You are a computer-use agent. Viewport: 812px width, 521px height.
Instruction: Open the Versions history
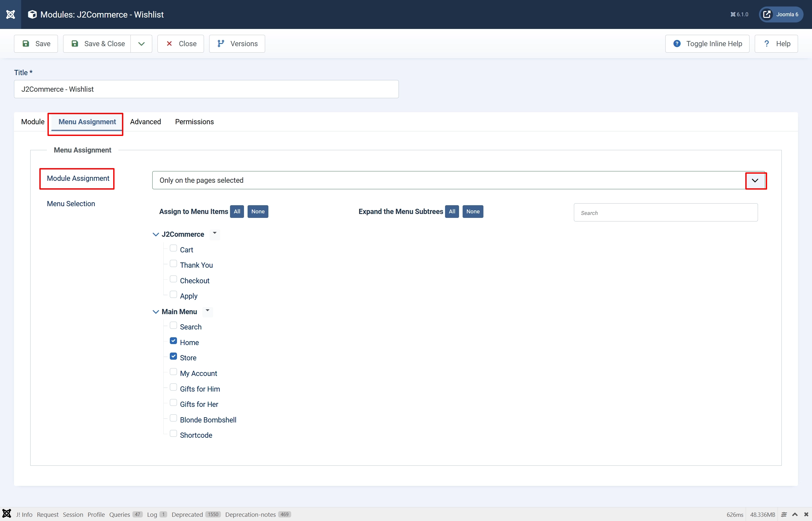[x=237, y=44]
